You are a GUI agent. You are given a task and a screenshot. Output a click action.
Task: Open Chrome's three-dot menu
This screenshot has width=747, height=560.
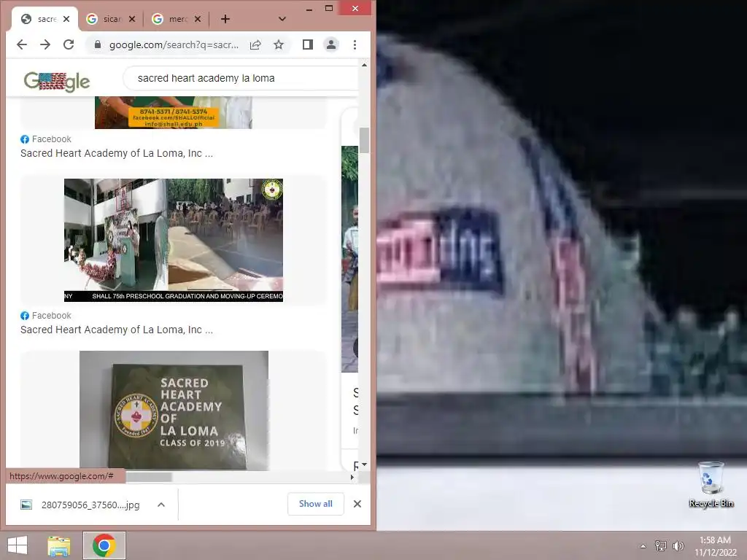(355, 44)
